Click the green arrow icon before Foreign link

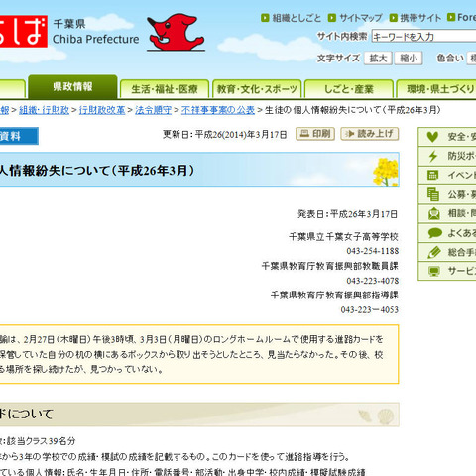[451, 17]
